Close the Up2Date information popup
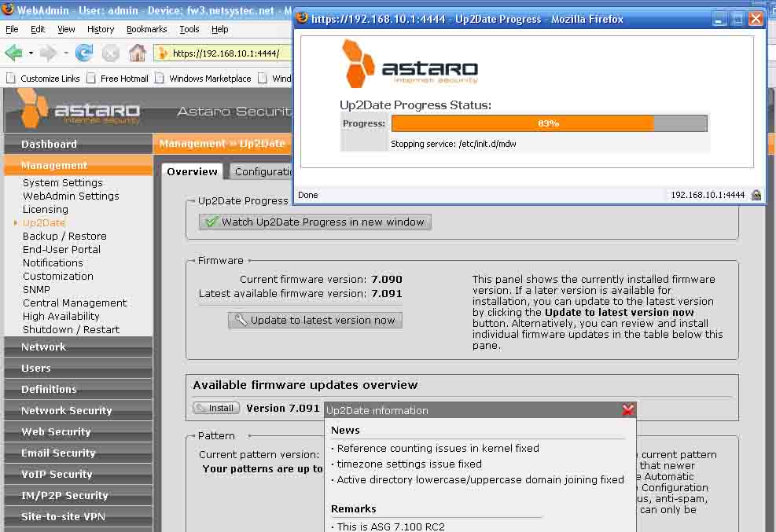 (628, 410)
